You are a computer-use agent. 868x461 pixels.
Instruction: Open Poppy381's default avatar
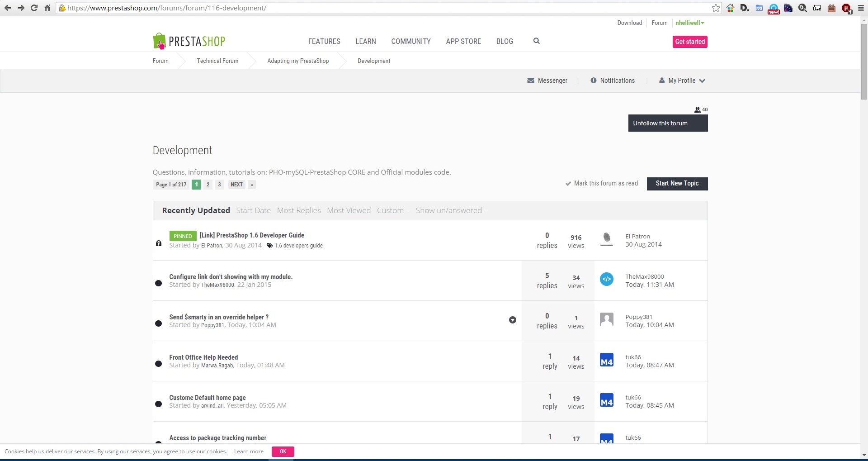click(x=607, y=319)
